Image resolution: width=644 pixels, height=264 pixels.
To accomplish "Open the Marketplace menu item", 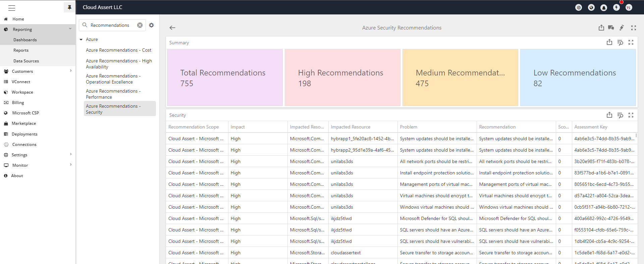I will tap(24, 123).
